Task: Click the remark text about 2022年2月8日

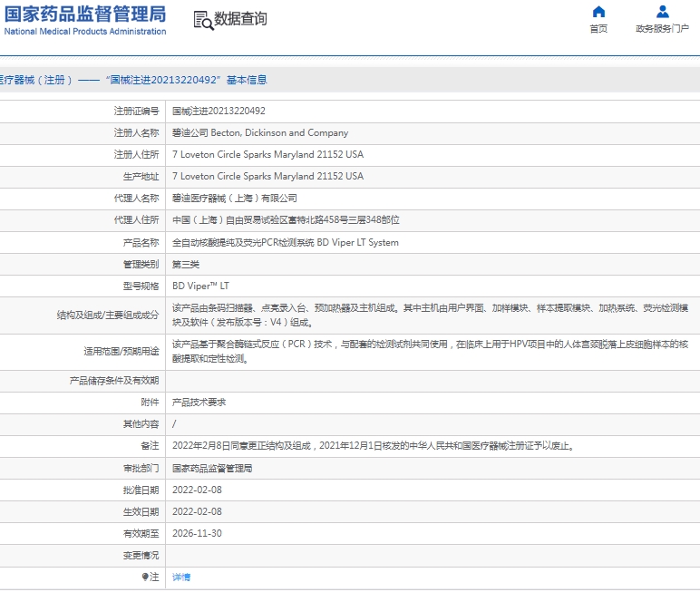Action: point(374,446)
